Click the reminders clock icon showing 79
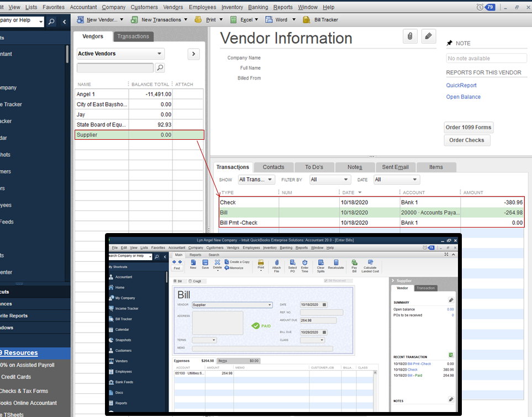 (x=480, y=7)
